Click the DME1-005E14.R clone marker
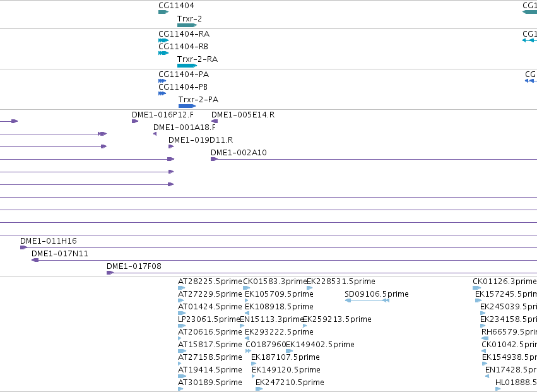 pyautogui.click(x=215, y=121)
